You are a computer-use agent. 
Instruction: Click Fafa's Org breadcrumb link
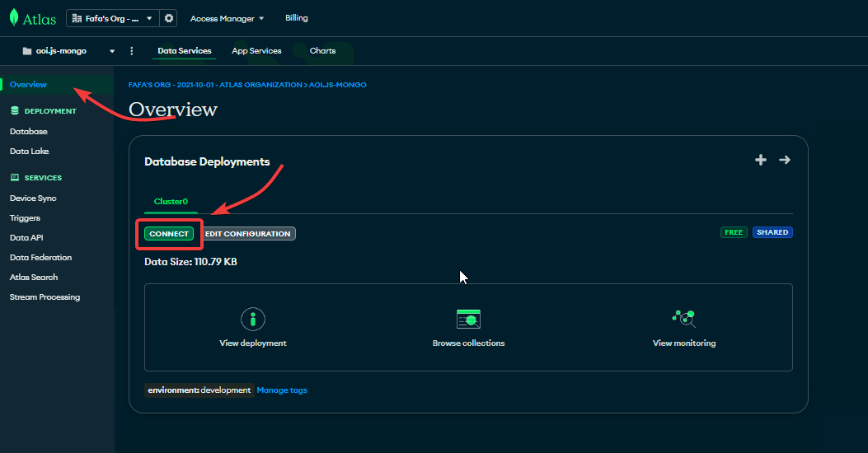[x=215, y=85]
